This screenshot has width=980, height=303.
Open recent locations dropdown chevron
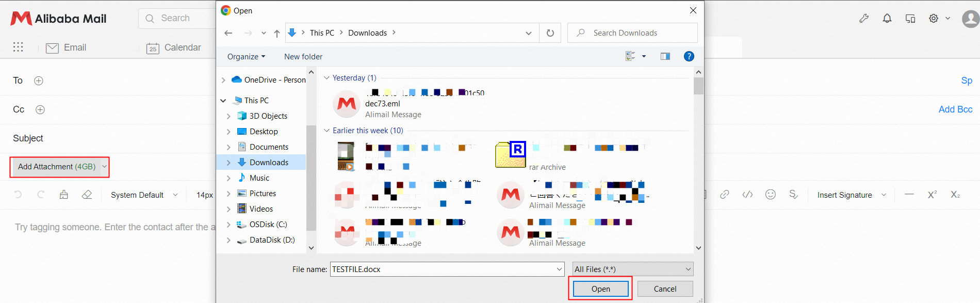tap(264, 33)
